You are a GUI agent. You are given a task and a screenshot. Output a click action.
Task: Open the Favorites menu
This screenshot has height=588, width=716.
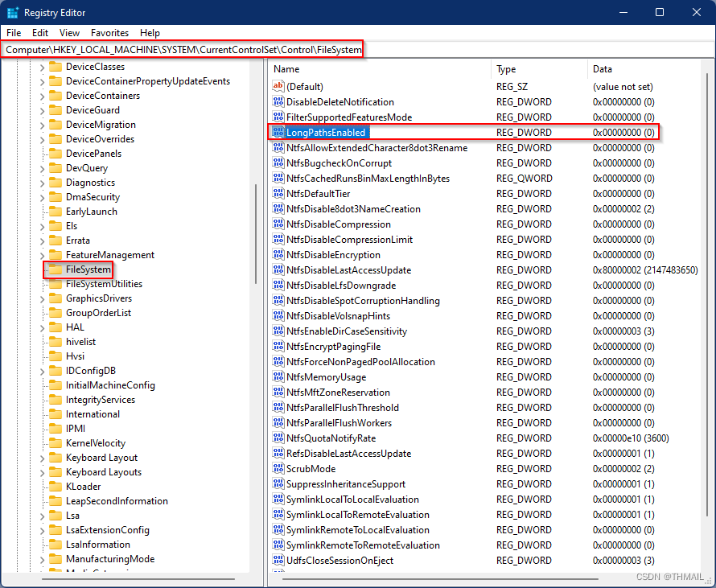(109, 33)
